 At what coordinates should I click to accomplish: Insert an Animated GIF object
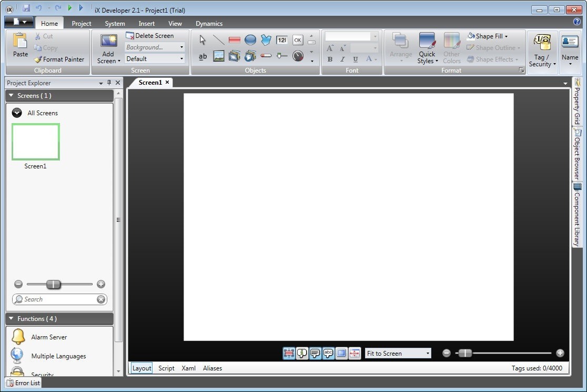click(235, 56)
